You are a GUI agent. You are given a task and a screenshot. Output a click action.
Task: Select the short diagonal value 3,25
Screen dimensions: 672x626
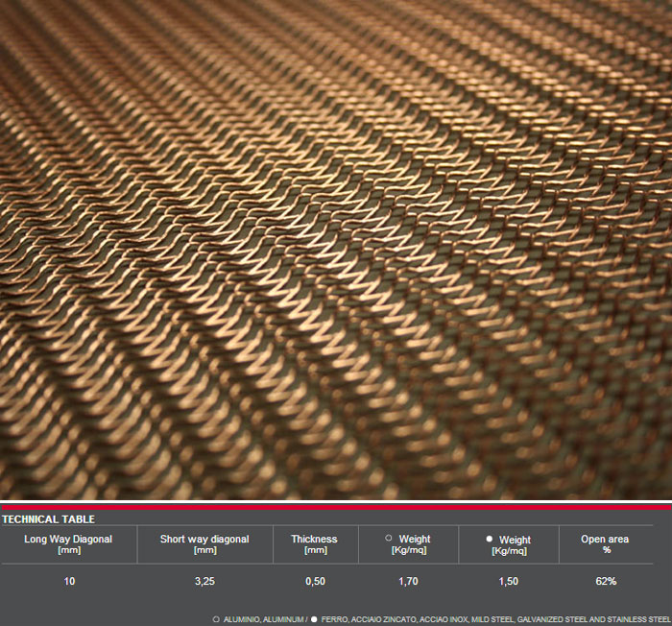(x=204, y=582)
